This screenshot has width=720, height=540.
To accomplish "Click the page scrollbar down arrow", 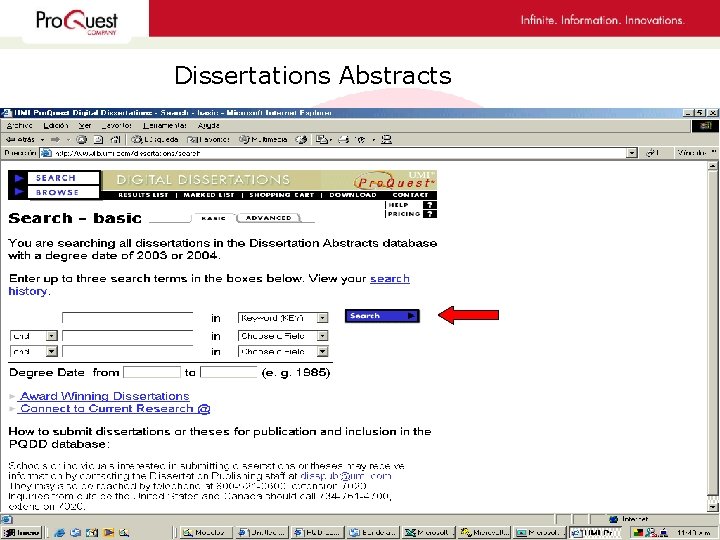I will (713, 507).
